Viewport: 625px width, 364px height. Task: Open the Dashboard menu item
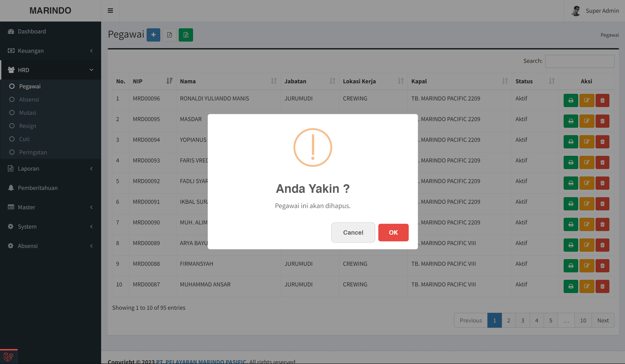pos(32,31)
